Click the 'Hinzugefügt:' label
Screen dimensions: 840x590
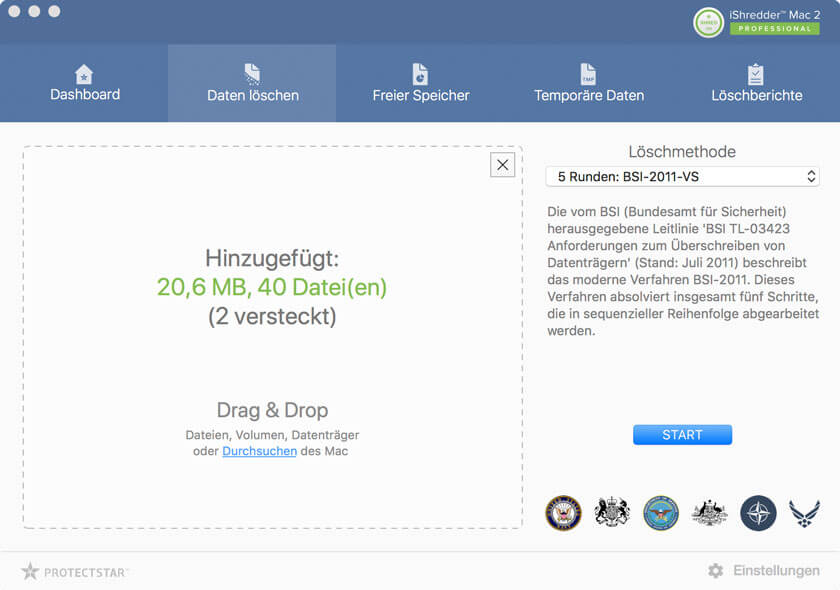coord(272,258)
